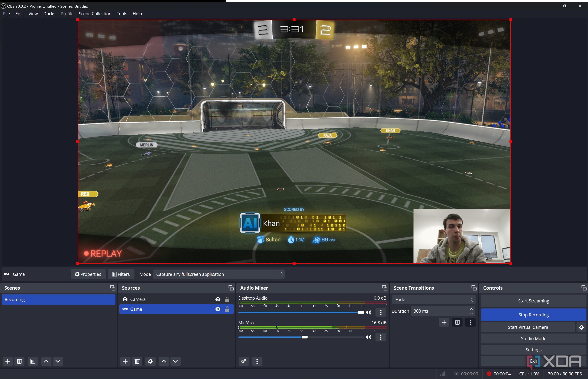Open advanced audio properties gears icon
The width and height of the screenshot is (588, 379).
(244, 361)
